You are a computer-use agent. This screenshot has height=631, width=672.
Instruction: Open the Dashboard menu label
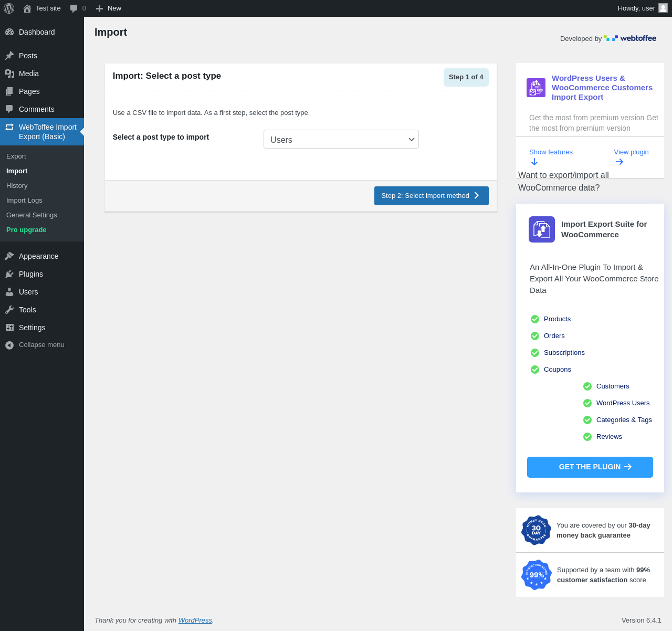[x=37, y=32]
